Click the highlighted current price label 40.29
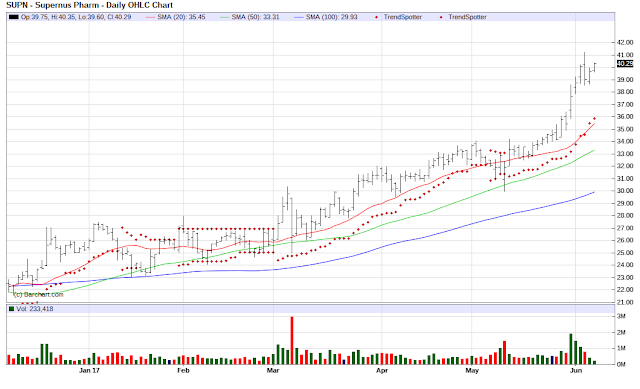 (624, 64)
